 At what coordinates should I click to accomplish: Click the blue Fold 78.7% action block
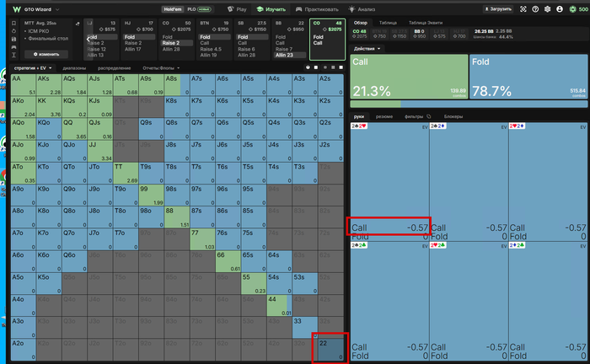pos(528,77)
